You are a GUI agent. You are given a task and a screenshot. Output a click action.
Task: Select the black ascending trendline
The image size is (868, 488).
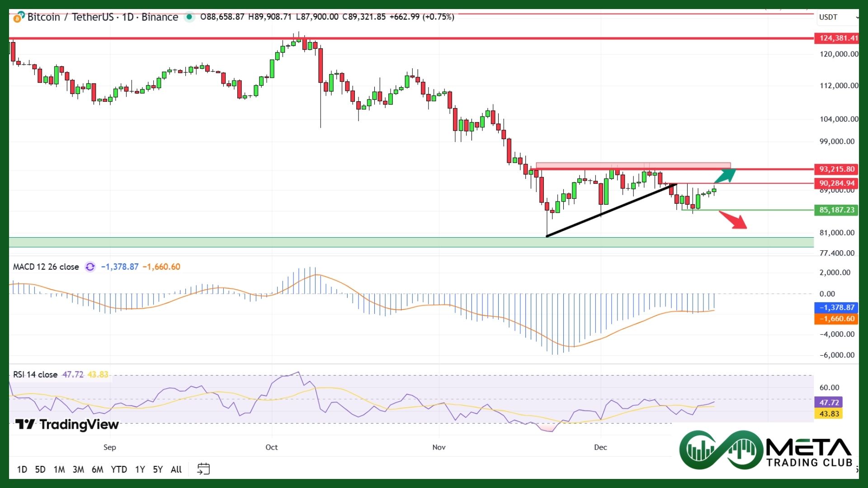coord(611,210)
